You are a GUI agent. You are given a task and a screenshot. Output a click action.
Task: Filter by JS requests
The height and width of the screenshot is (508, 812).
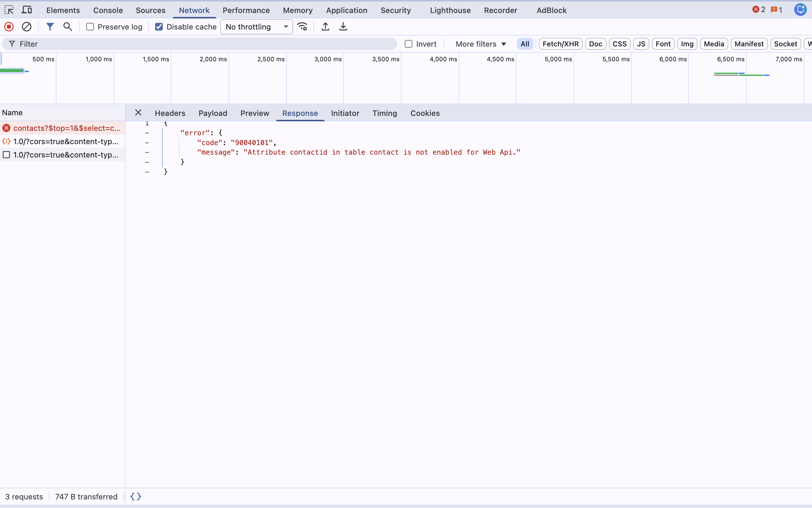click(641, 44)
